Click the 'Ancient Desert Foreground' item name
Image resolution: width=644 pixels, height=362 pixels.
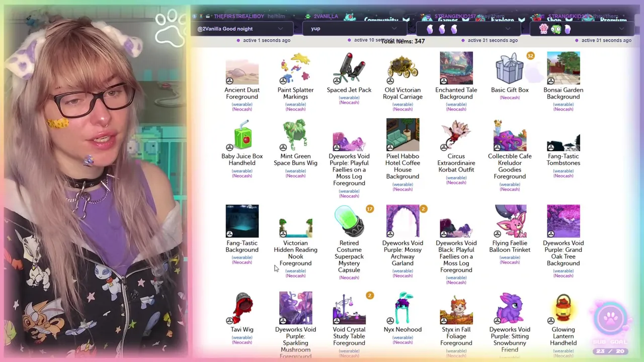click(x=242, y=93)
